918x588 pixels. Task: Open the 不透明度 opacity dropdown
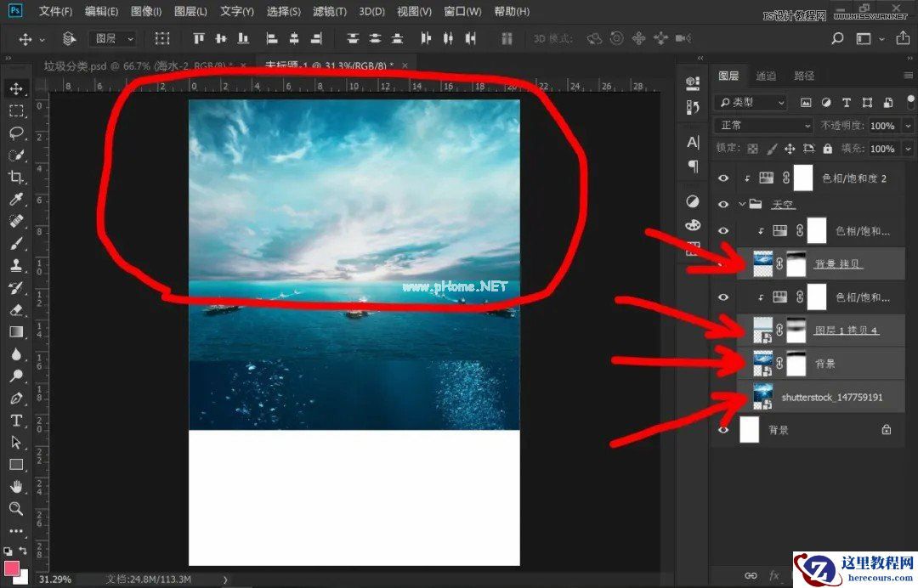[908, 126]
